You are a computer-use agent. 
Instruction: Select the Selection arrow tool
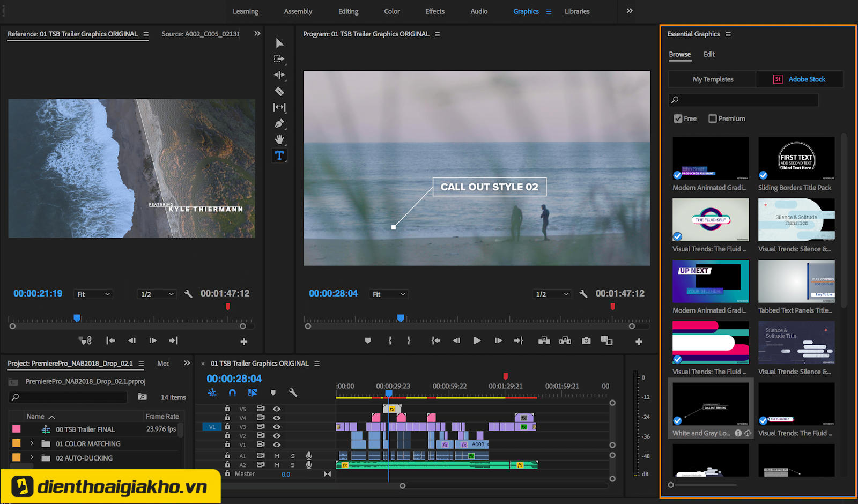click(x=279, y=43)
